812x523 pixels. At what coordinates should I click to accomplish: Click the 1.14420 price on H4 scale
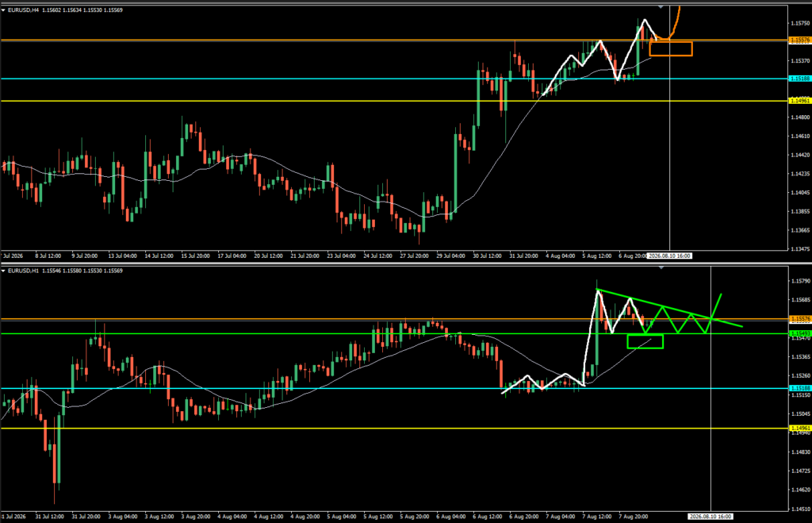pyautogui.click(x=800, y=155)
